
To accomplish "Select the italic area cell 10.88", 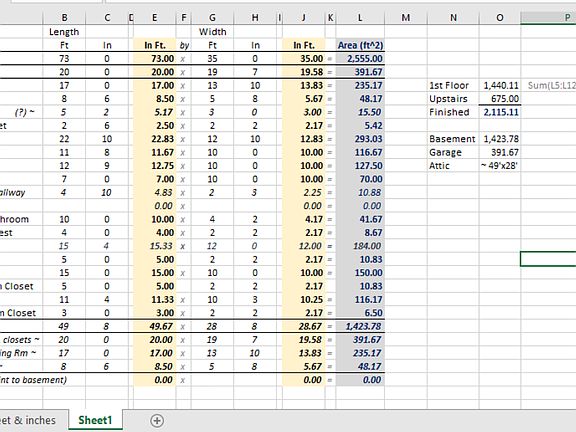I will pos(360,192).
